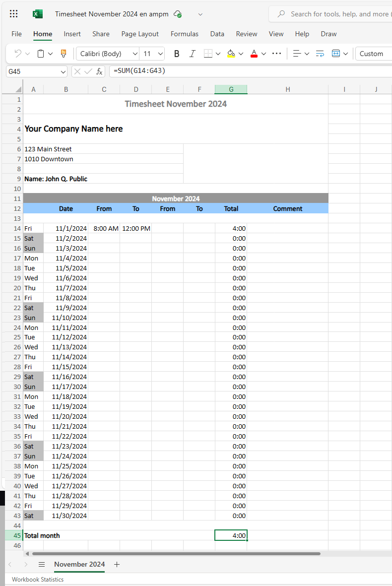Toggle Wrap Text
The height and width of the screenshot is (586, 392).
pos(320,54)
